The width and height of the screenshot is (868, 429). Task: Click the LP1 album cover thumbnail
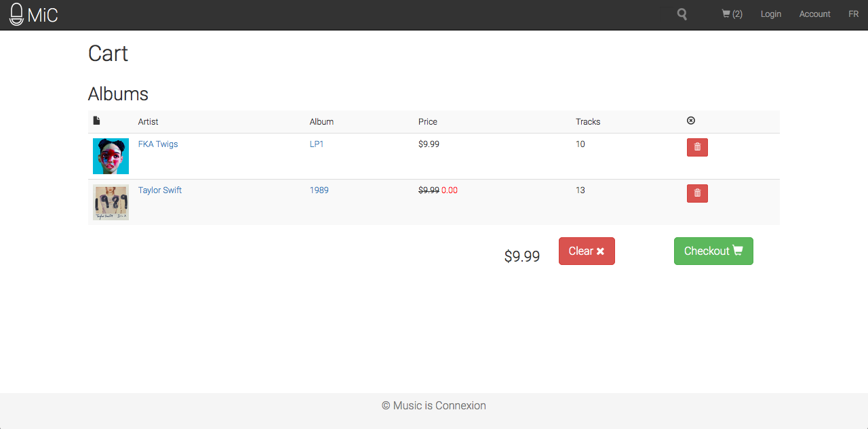tap(111, 156)
